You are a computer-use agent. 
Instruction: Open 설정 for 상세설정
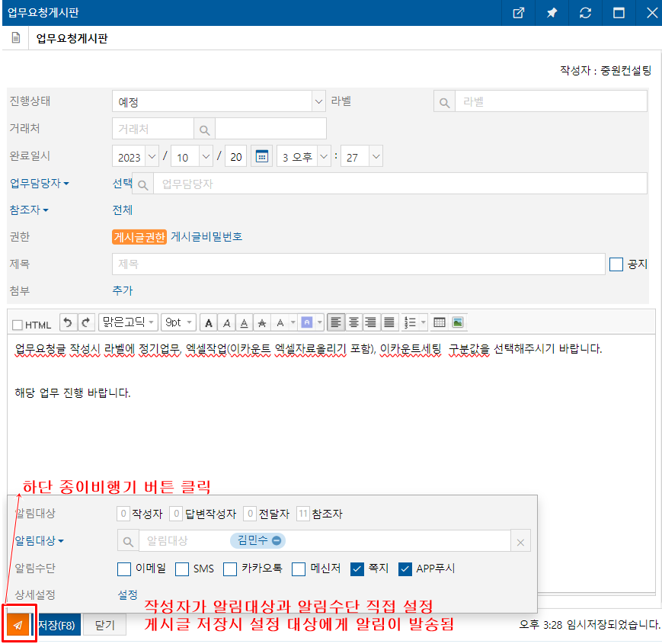(127, 595)
